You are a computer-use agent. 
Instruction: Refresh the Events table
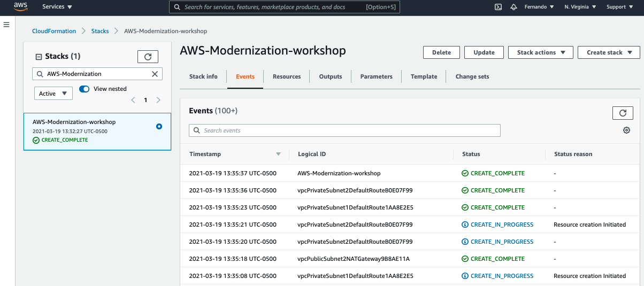point(623,113)
